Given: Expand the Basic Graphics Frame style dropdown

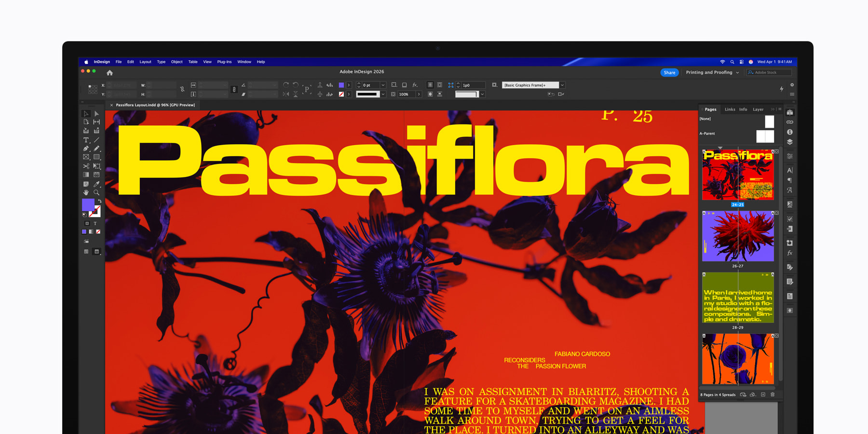Looking at the screenshot, I should pos(562,85).
